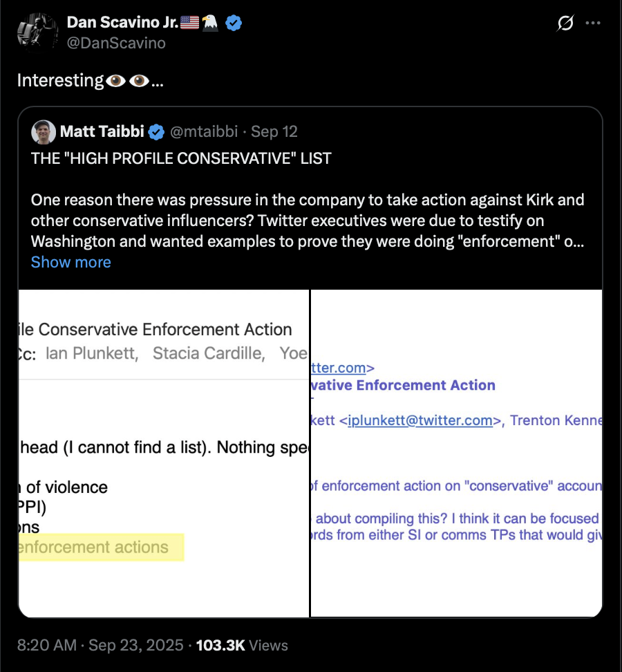This screenshot has width=622, height=672.
Task: Click the 103.3K Views count
Action: (x=242, y=645)
